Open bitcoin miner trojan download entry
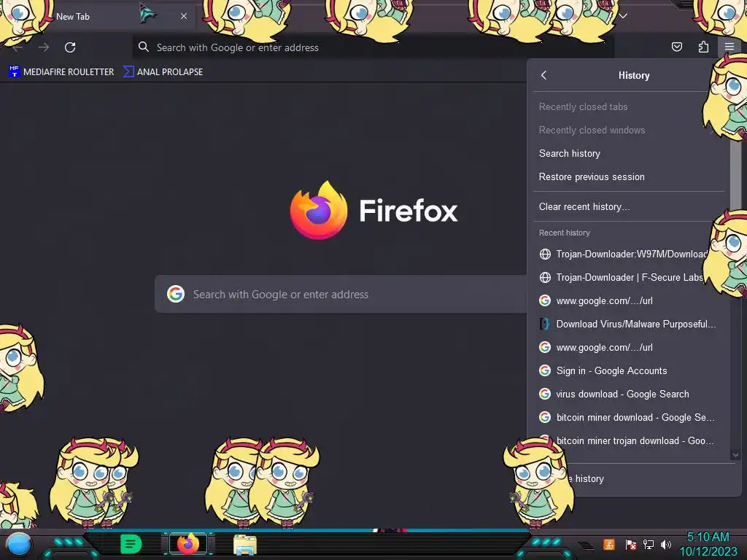747x560 pixels. [x=628, y=440]
